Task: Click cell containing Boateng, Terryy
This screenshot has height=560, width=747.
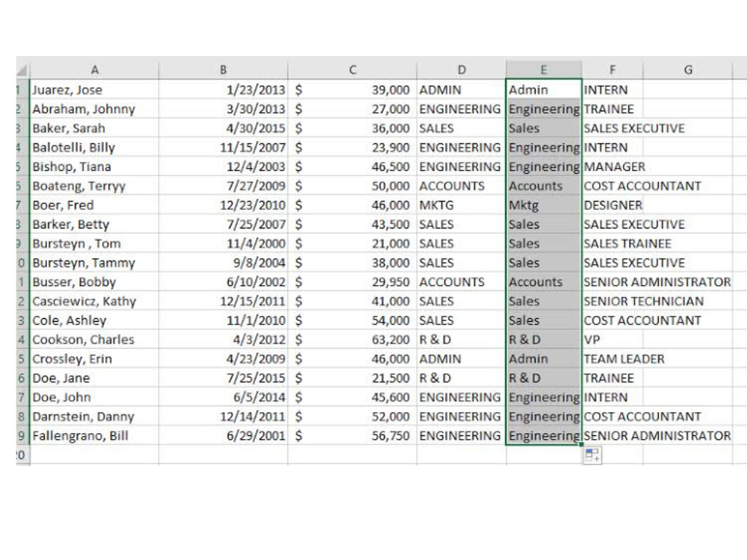Action: [x=94, y=186]
